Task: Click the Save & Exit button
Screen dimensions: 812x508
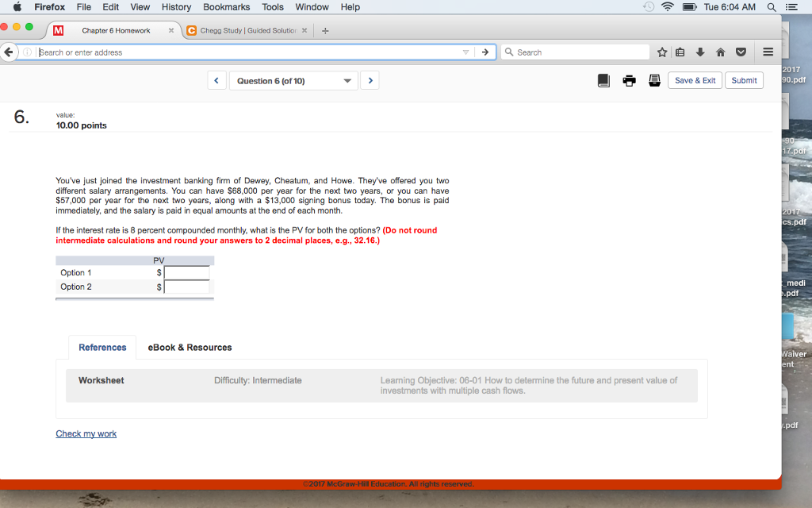Action: (x=695, y=80)
